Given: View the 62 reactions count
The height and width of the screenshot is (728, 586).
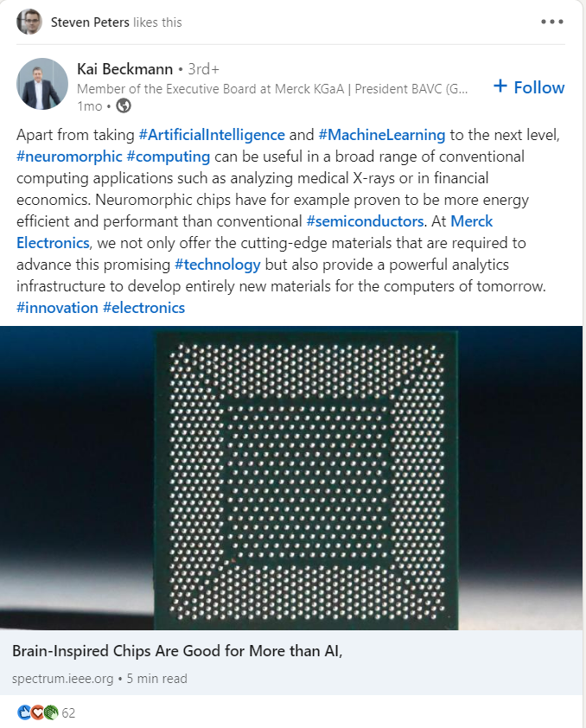Looking at the screenshot, I should click(69, 713).
